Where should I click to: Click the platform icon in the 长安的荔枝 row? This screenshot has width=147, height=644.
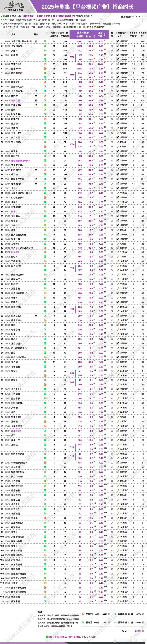click(45, 46)
